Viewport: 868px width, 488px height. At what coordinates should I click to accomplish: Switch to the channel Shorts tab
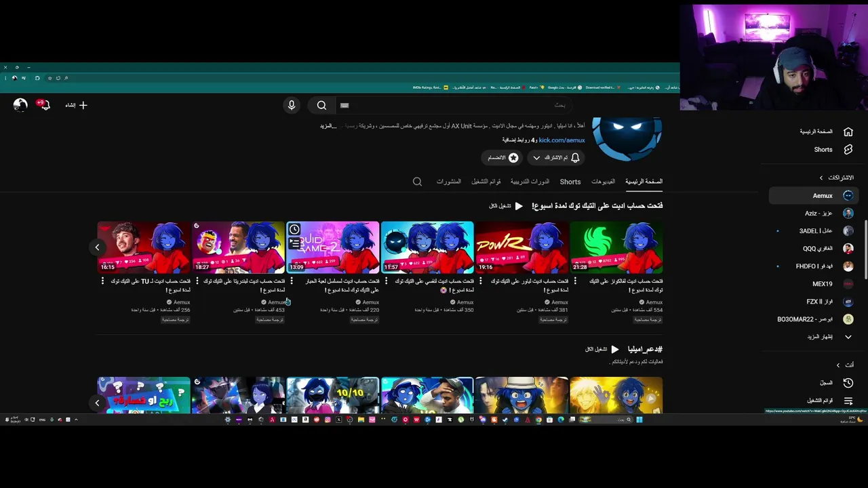click(570, 182)
